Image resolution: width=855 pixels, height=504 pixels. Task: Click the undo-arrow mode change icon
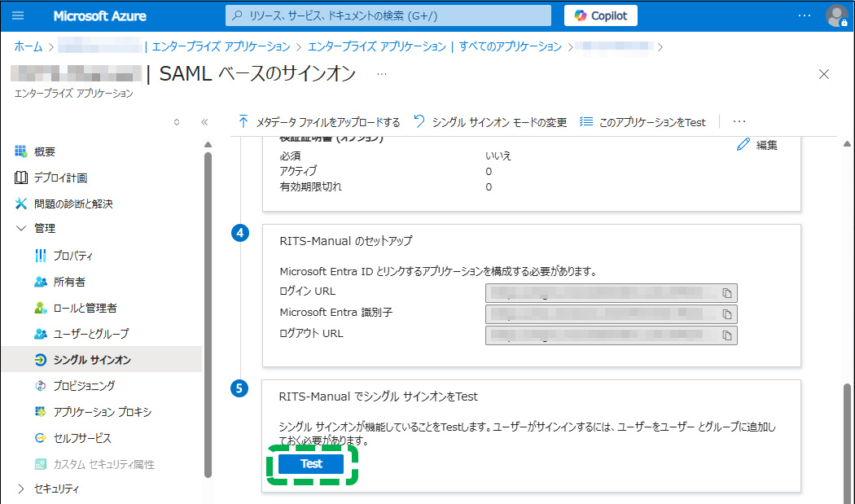(x=419, y=121)
